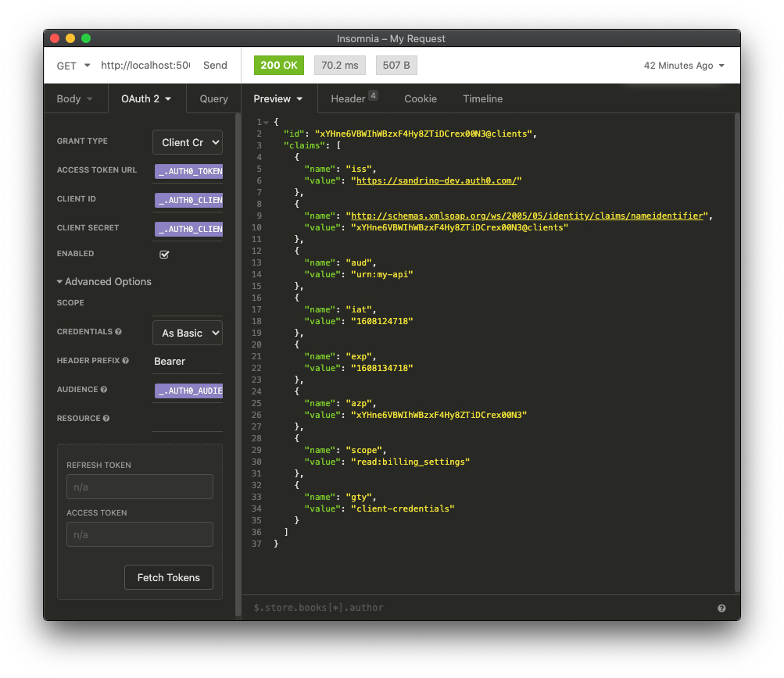Viewport: 784px width, 678px height.
Task: Switch to the Query tab
Action: (x=213, y=99)
